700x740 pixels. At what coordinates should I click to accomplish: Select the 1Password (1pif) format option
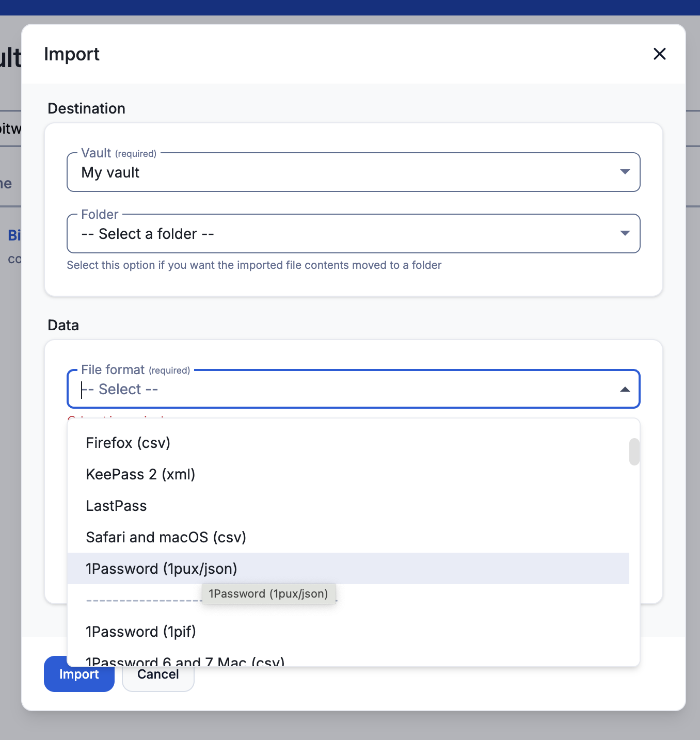pyautogui.click(x=348, y=632)
